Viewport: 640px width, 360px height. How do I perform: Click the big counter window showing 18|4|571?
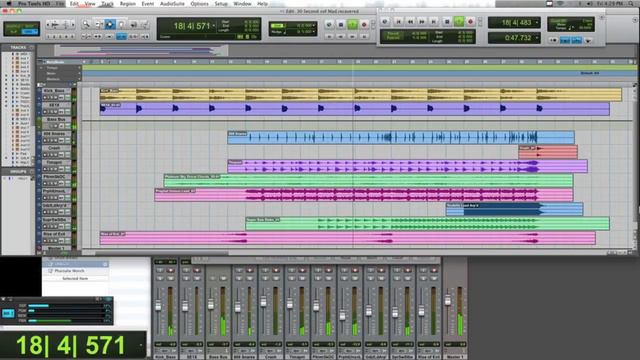73,345
